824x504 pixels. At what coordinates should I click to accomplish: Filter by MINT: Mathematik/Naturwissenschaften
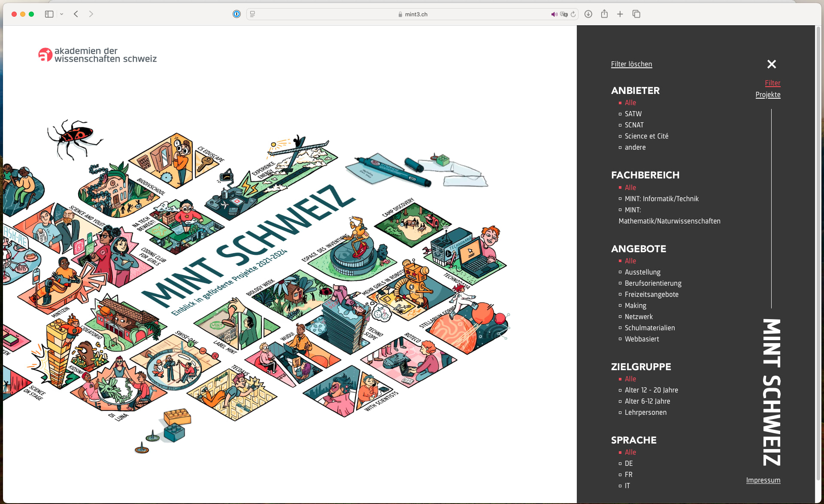pos(669,215)
